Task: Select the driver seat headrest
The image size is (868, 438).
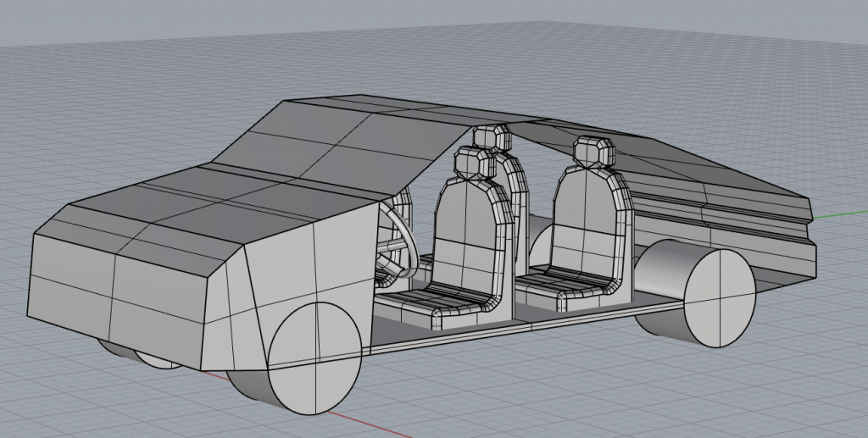Action: (469, 162)
